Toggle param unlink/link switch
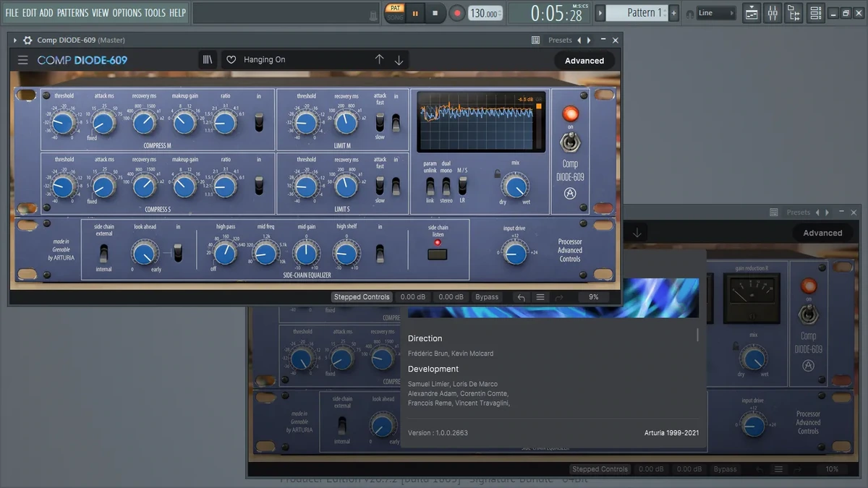Viewport: 868px width, 488px height. tap(430, 186)
